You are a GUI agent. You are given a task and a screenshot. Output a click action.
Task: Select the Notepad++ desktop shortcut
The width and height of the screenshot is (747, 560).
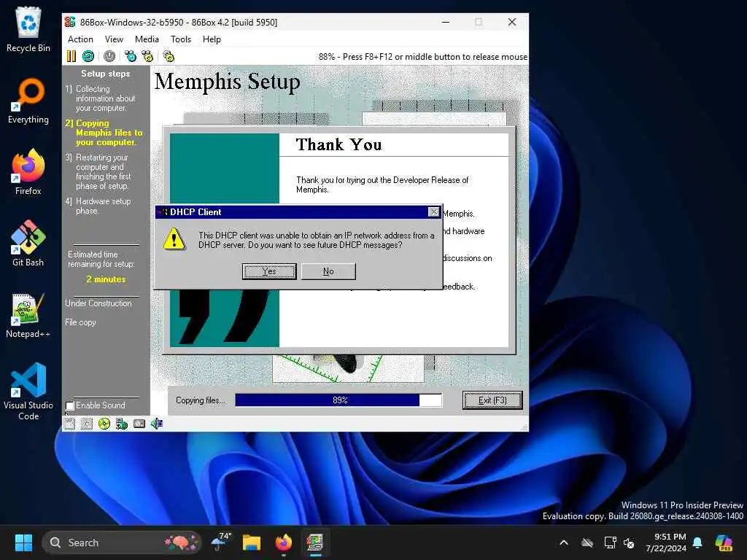pos(28,315)
